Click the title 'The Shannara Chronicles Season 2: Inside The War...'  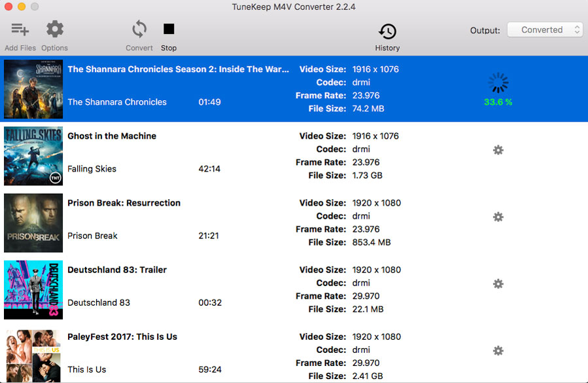click(178, 69)
